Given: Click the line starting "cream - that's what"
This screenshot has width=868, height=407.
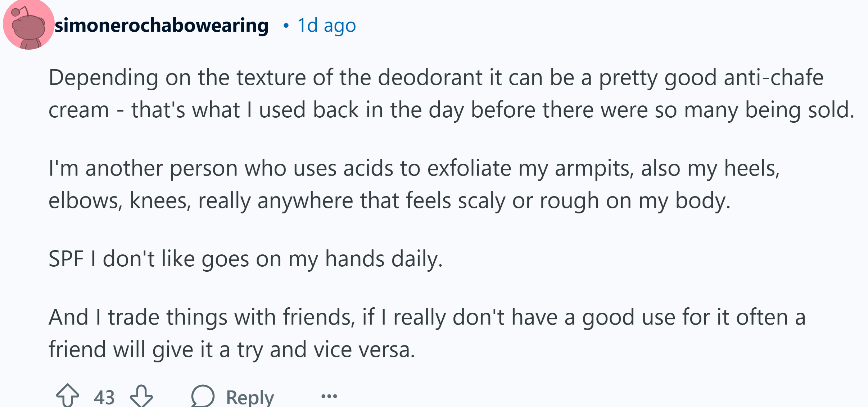Looking at the screenshot, I should click(x=451, y=110).
